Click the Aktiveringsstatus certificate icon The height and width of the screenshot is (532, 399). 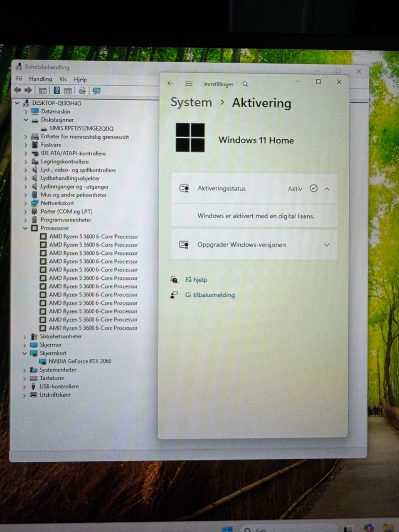184,189
